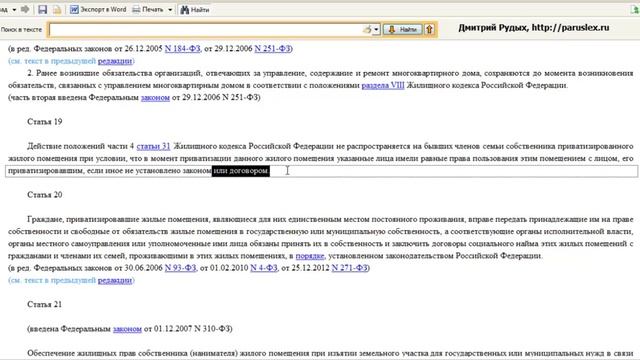Image resolution: width=640 pixels, height=360 pixels.
Task: Click the Печать print button
Action: (x=148, y=9)
